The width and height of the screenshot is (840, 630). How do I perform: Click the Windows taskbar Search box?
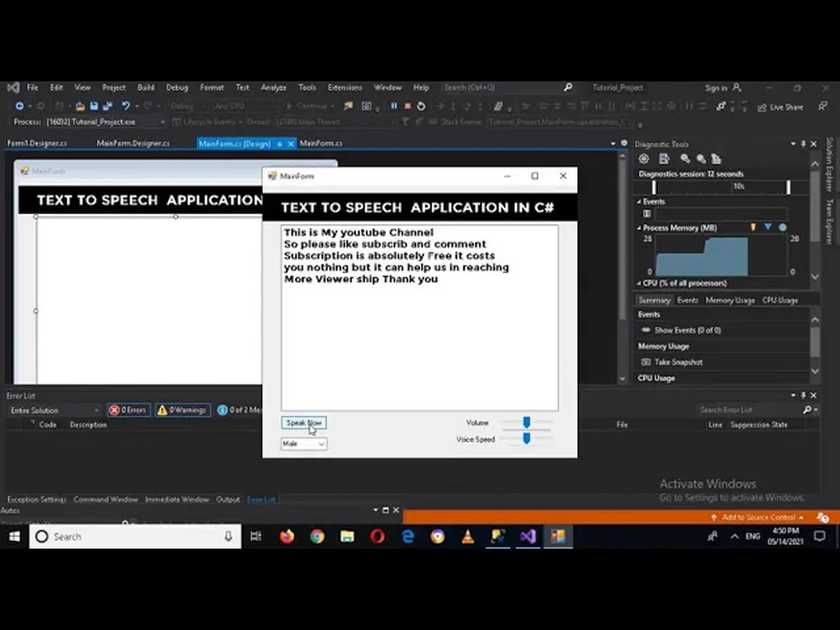[x=131, y=536]
